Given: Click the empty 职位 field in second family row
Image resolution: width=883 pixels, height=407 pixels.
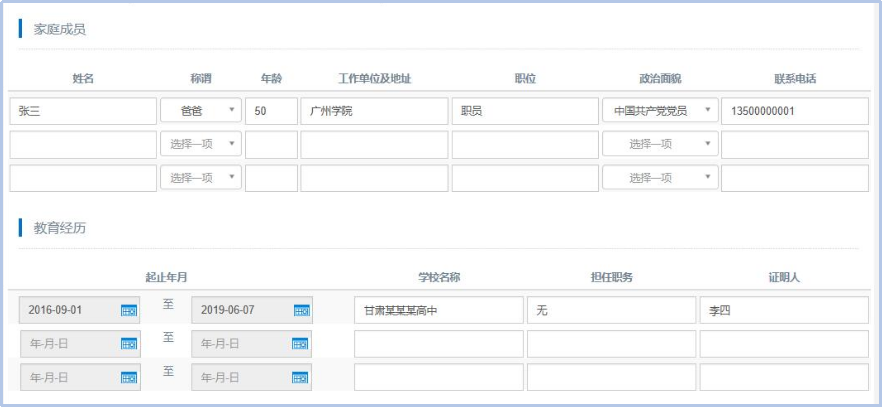Looking at the screenshot, I should coord(525,145).
